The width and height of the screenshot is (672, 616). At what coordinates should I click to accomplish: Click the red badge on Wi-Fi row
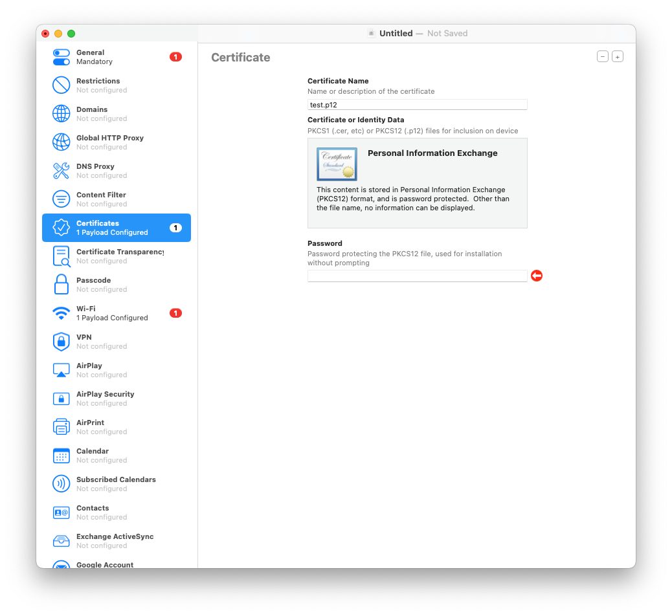coord(175,313)
